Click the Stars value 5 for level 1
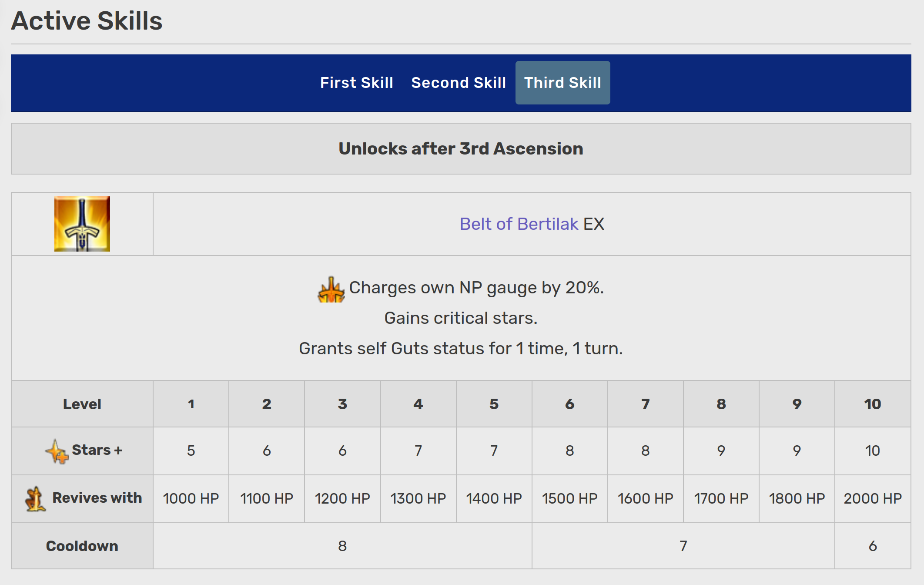 191,451
